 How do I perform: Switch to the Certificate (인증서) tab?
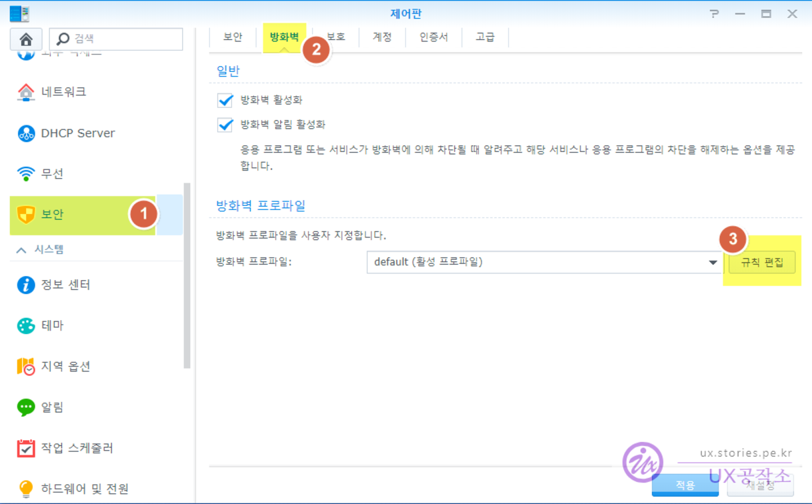click(x=433, y=37)
